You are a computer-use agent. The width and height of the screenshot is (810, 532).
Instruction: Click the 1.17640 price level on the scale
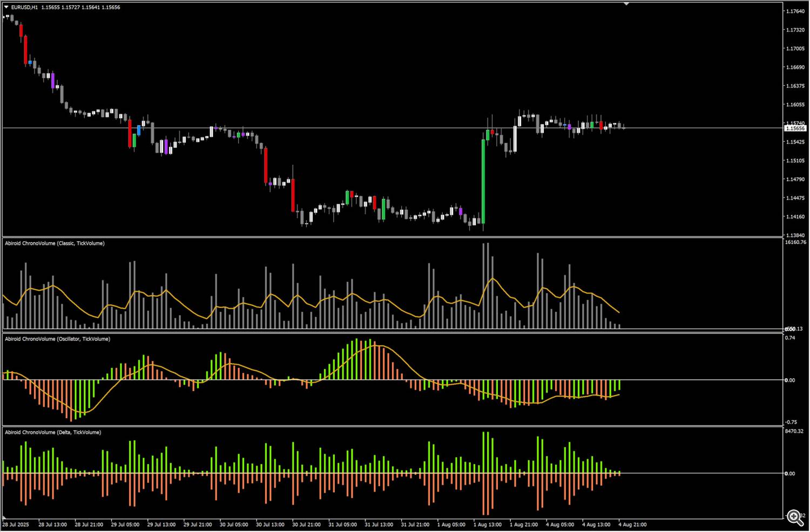pyautogui.click(x=795, y=11)
